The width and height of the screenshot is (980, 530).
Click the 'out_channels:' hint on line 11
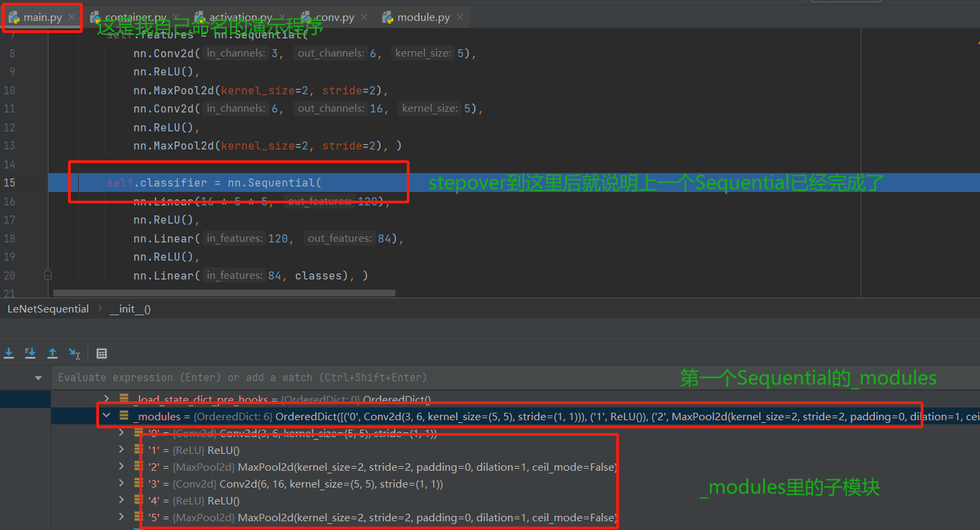329,108
